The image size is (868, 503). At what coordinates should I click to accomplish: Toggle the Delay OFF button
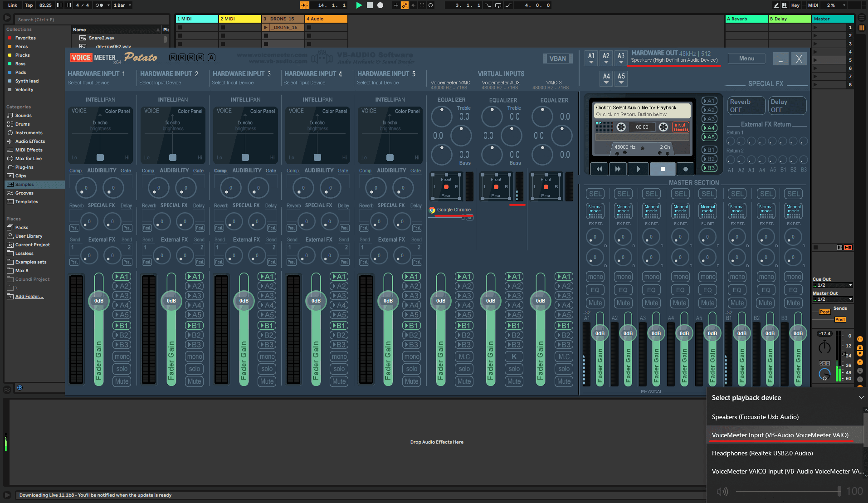point(787,106)
